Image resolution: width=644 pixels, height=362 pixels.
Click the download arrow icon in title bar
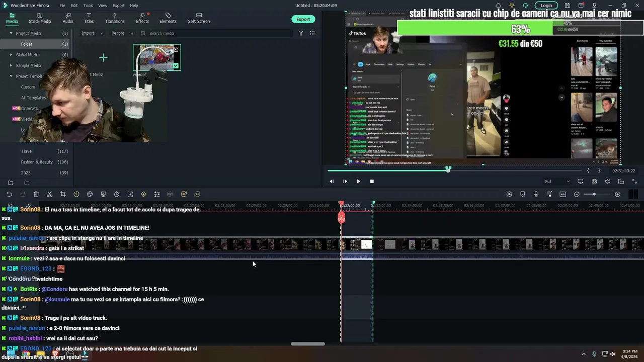coord(594,6)
